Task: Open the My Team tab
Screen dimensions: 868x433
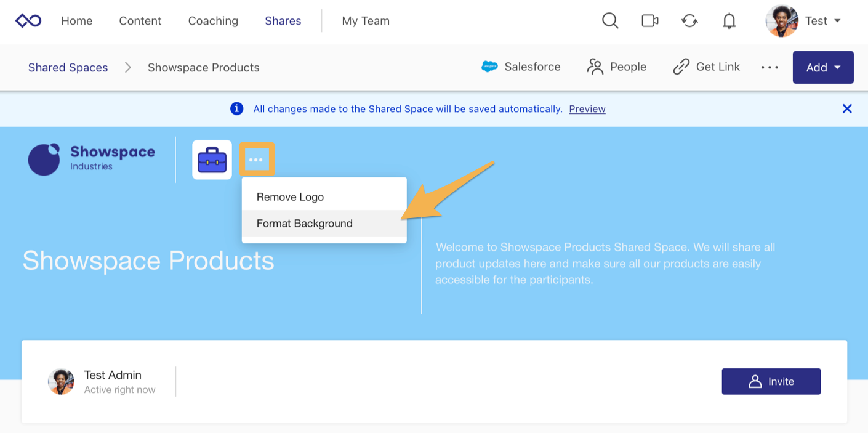Action: click(x=366, y=21)
